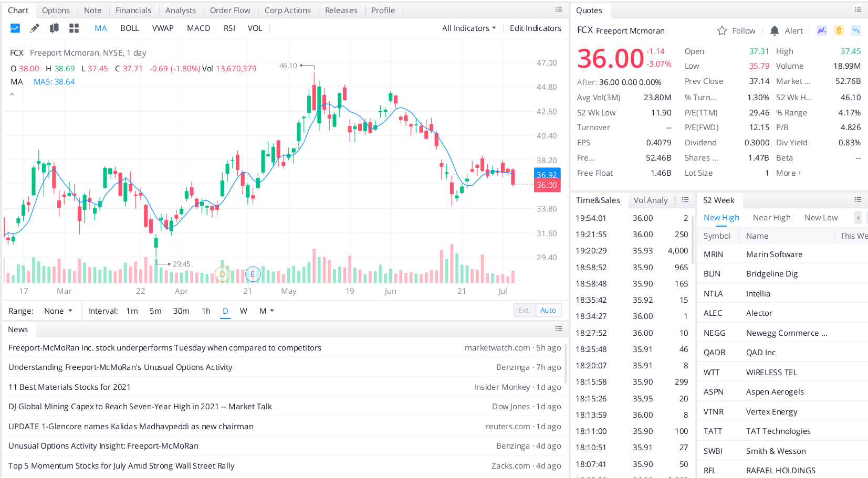Toggle the MA indicator

[x=101, y=28]
